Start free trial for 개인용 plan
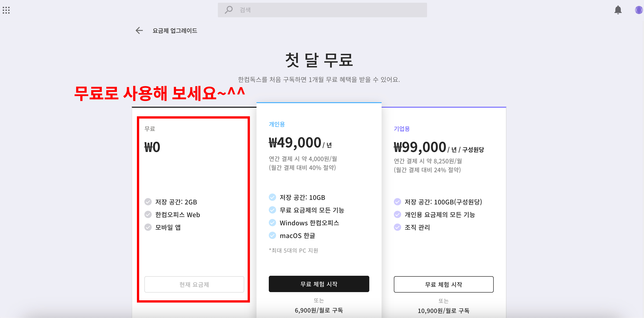 click(319, 284)
